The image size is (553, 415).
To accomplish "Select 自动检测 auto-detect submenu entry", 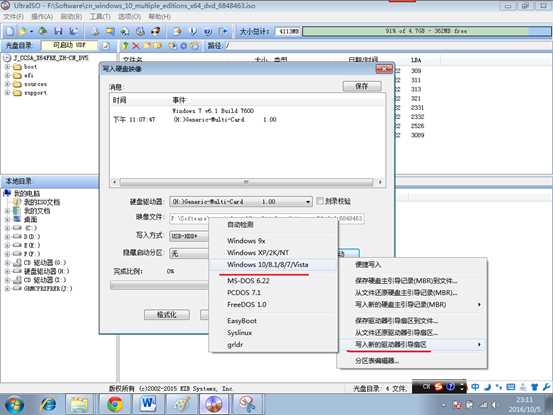I will (273, 225).
